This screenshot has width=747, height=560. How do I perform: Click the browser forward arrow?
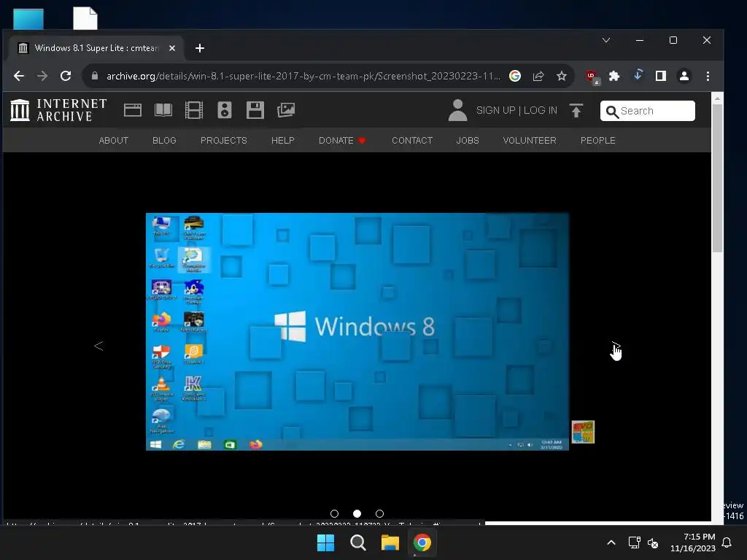coord(42,76)
